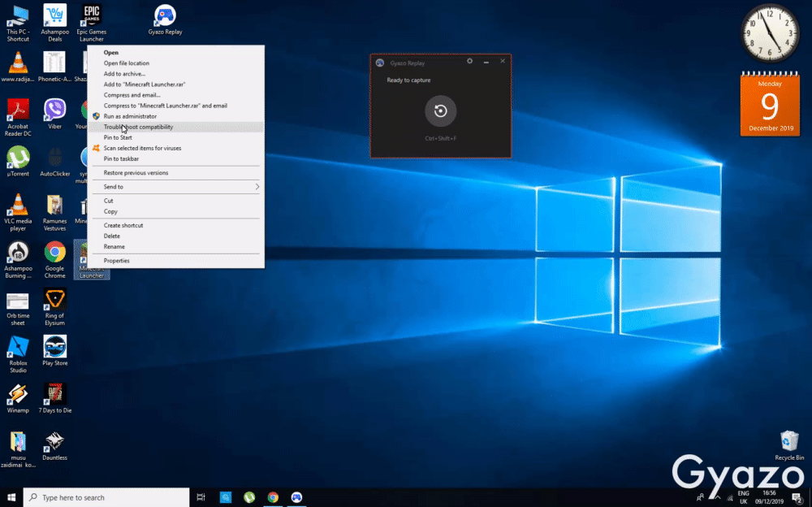Click Create shortcut menu entry
The height and width of the screenshot is (507, 812).
[123, 225]
